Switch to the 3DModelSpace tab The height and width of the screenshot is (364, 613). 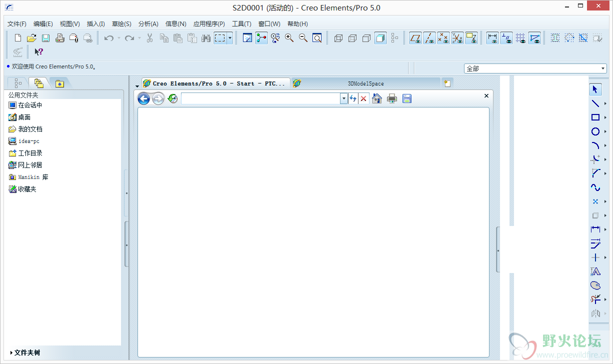(x=366, y=83)
